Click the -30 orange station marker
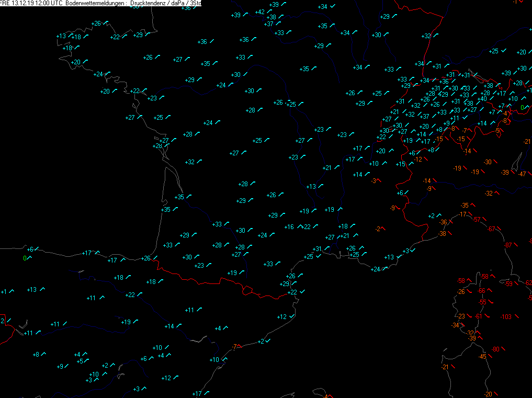532x398 pixels. pos(488,162)
